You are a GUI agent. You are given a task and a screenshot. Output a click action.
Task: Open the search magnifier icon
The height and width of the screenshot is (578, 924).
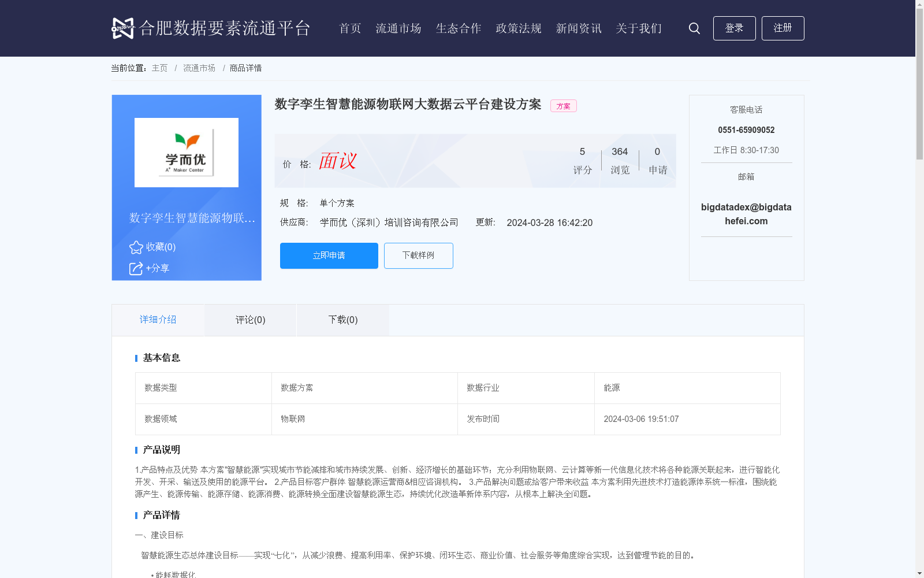pyautogui.click(x=694, y=28)
